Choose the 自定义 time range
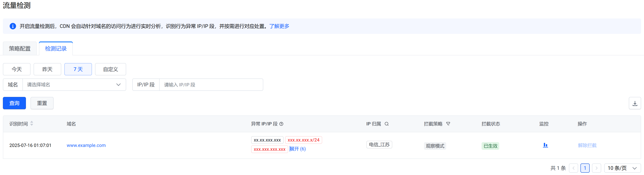Image resolution: width=644 pixels, height=175 pixels. point(110,69)
